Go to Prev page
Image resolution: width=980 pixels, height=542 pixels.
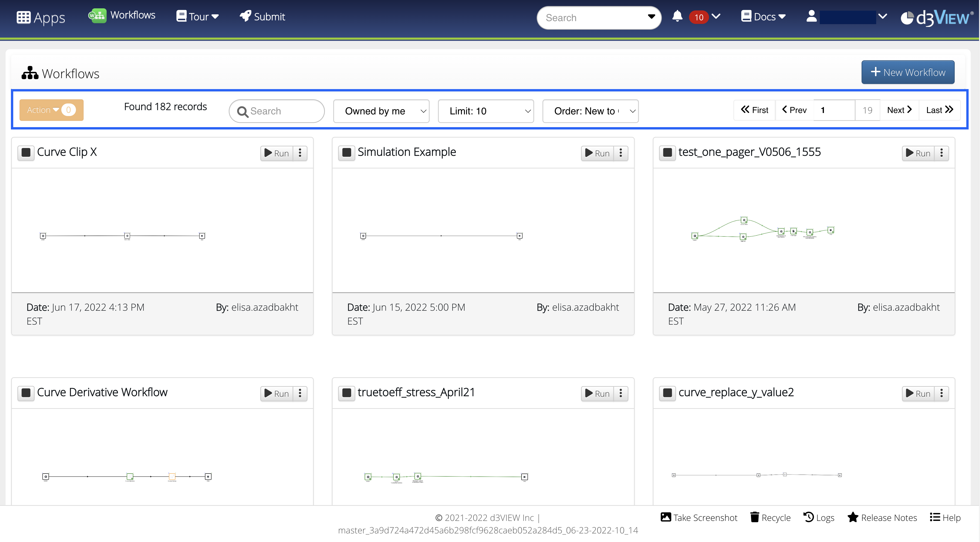[x=794, y=110]
